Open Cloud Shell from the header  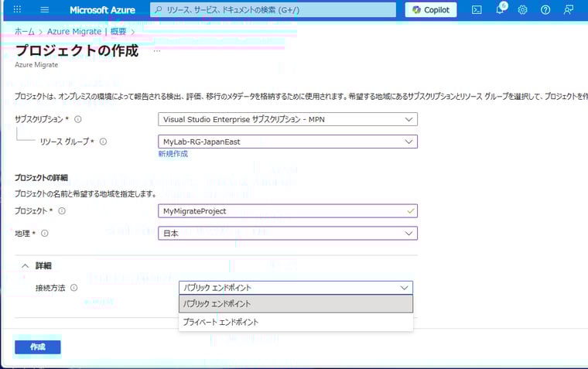click(x=477, y=10)
